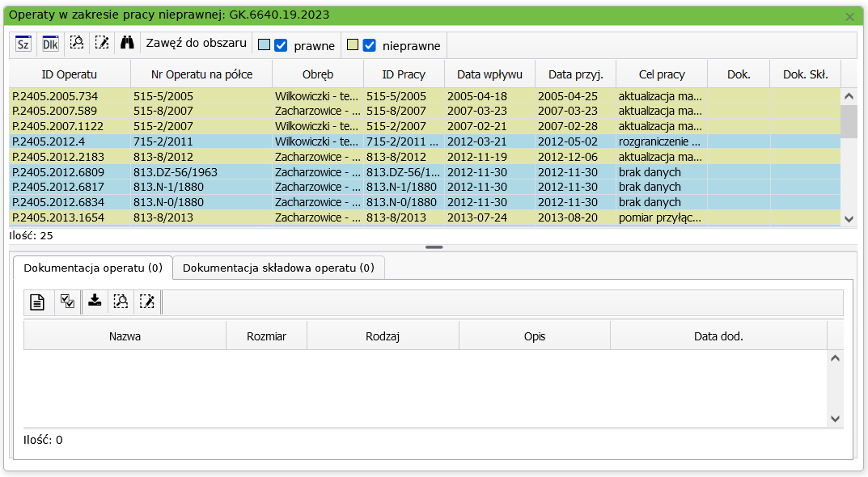Click the 'Dlk' icon in top toolbar
The image size is (868, 477).
tap(50, 44)
